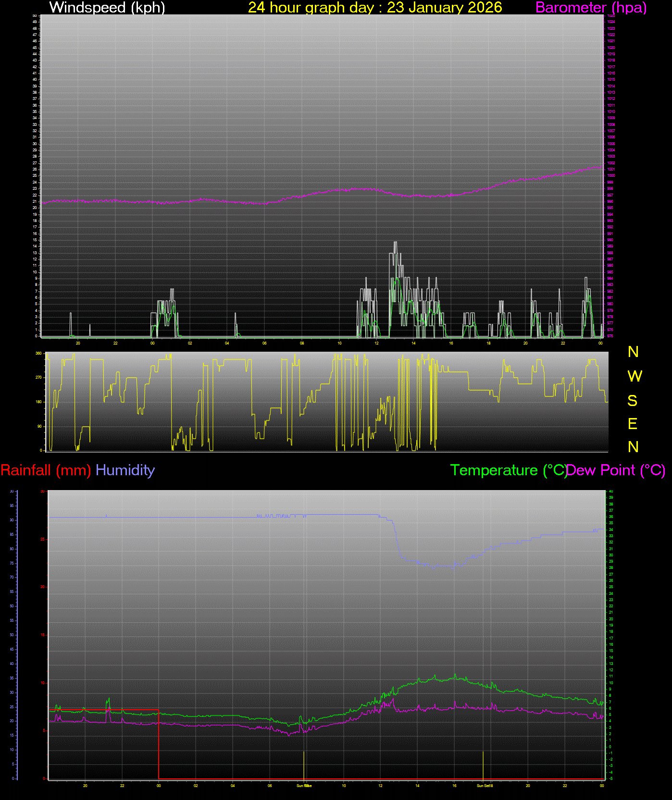The width and height of the screenshot is (672, 800).
Task: Click the topmost 'N' wind direction letter
Action: (x=633, y=352)
